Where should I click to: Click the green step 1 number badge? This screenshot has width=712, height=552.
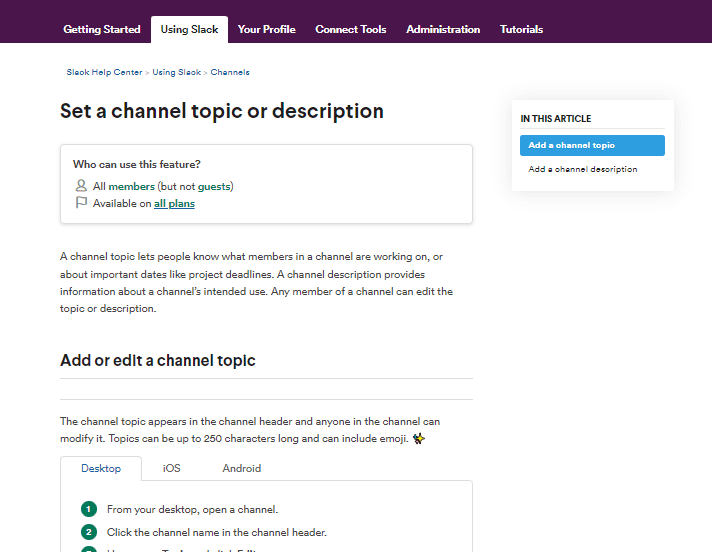[x=89, y=509]
